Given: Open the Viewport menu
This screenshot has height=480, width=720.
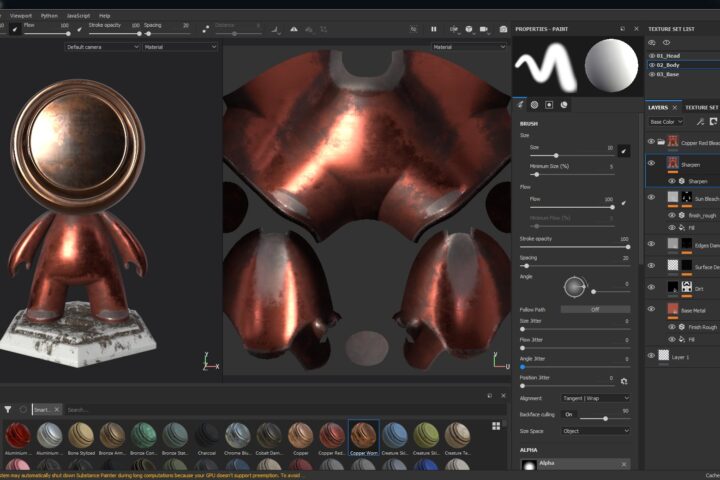Looking at the screenshot, I should (x=21, y=16).
